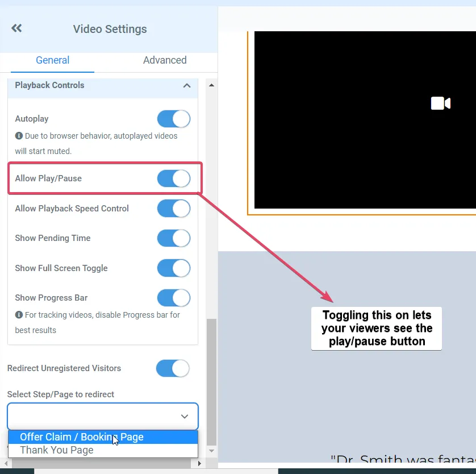The image size is (476, 474).
Task: Click the panel scrollbar up arrow
Action: 212,85
